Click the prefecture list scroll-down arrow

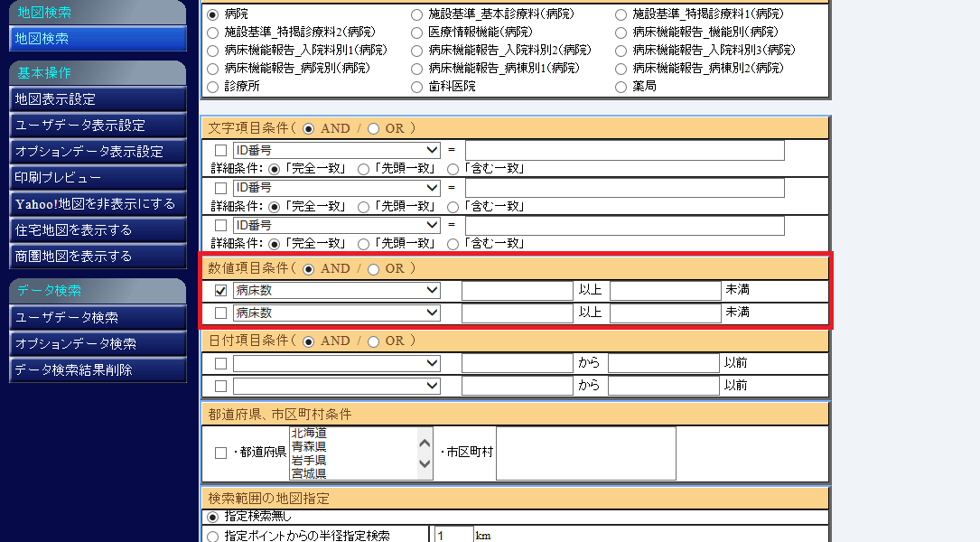425,463
